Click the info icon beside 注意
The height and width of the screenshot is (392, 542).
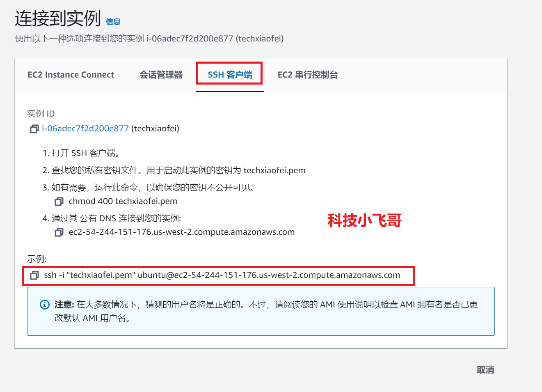[x=44, y=305]
